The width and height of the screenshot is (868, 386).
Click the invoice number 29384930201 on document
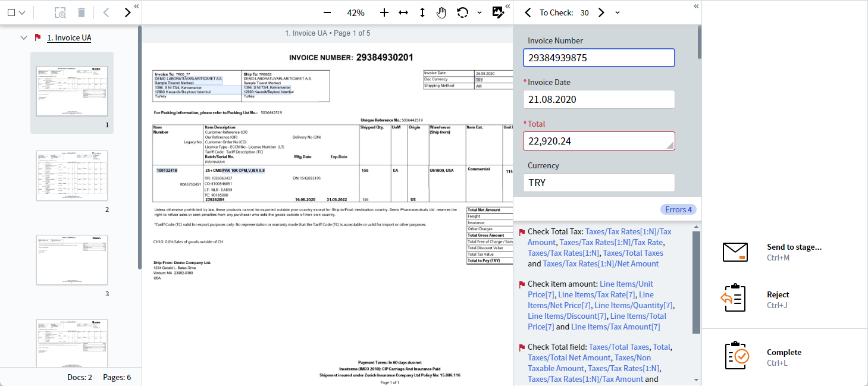tap(384, 58)
